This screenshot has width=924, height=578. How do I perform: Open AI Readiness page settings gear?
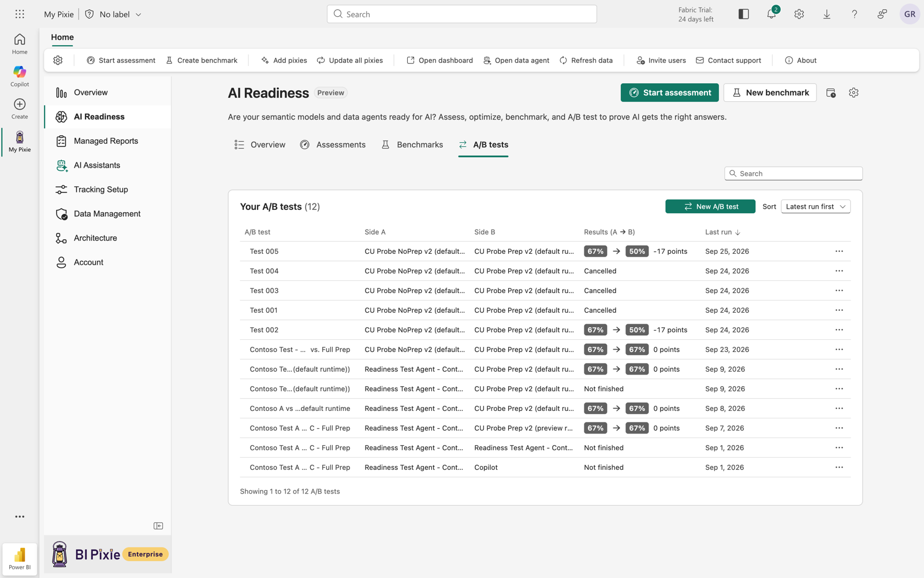[854, 92]
